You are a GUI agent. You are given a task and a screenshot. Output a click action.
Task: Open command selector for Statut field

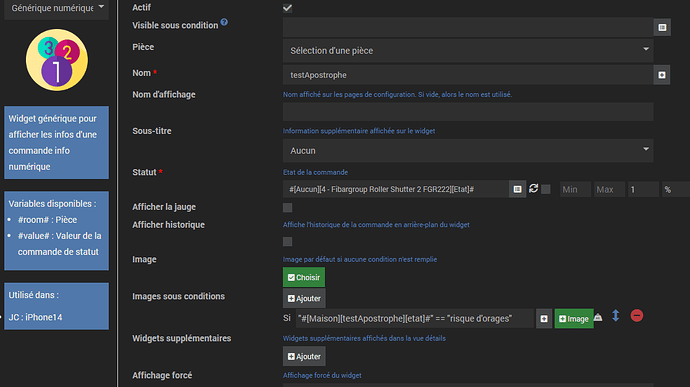pyautogui.click(x=517, y=189)
